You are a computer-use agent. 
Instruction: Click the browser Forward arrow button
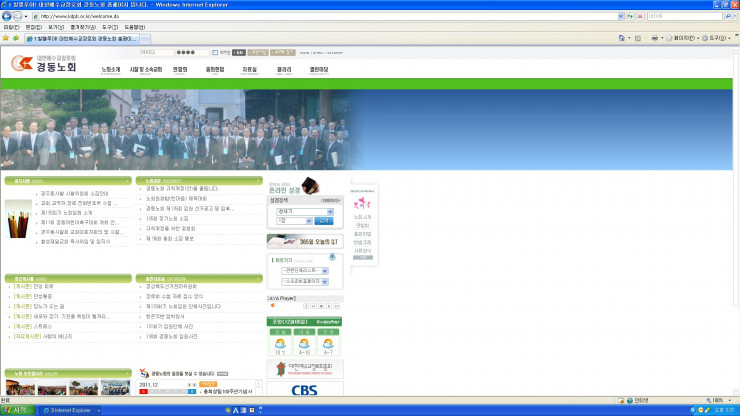17,16
